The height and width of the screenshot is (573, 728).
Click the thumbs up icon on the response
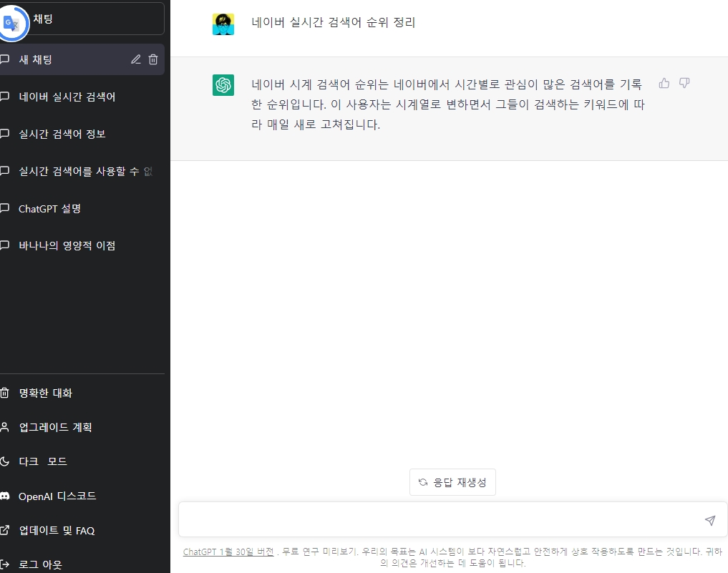664,84
